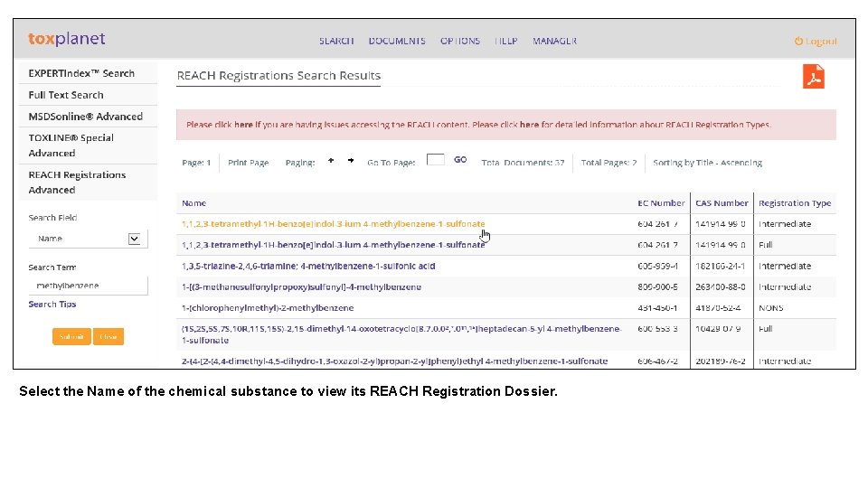868x488 pixels.
Task: Click the Submit button
Action: point(71,336)
